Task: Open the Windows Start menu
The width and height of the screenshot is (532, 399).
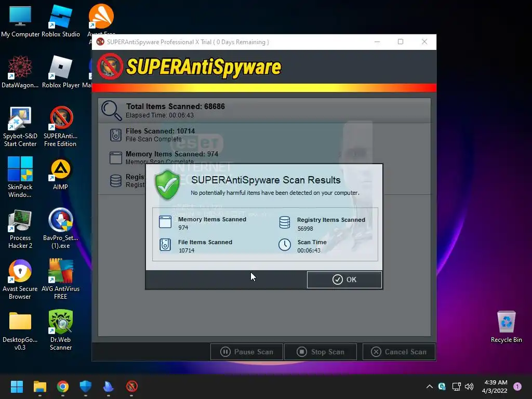Action: click(x=17, y=387)
